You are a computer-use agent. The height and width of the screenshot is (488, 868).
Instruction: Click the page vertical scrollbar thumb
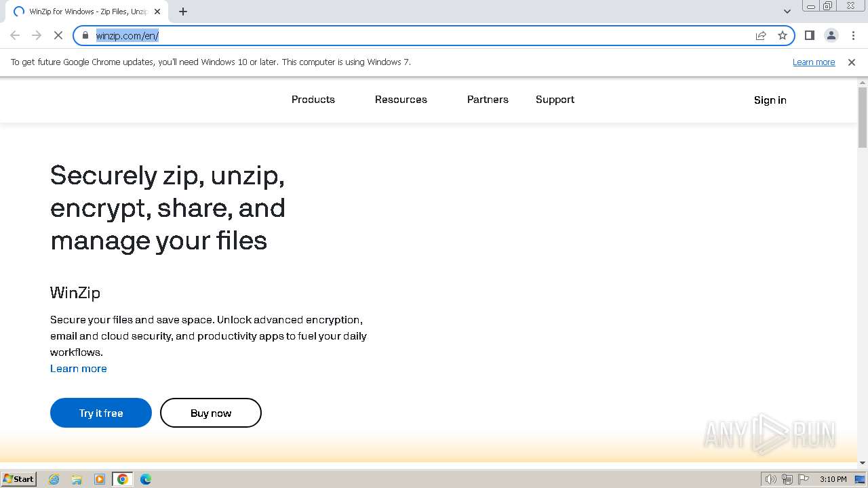point(863,117)
